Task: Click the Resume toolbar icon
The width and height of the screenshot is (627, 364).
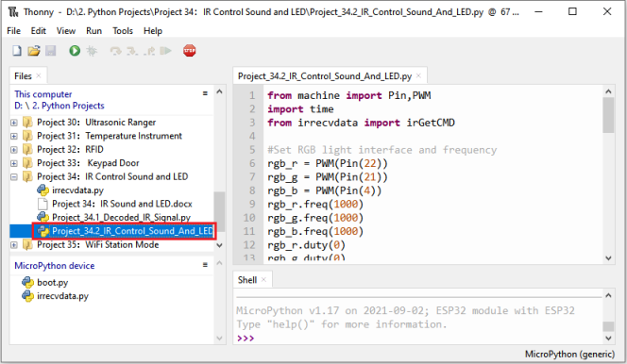Action: click(165, 51)
